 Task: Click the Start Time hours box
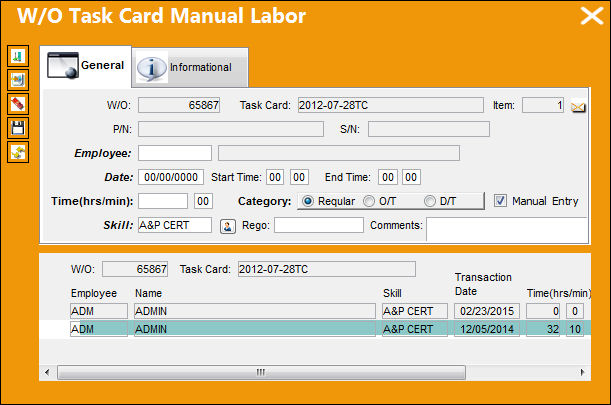(275, 177)
